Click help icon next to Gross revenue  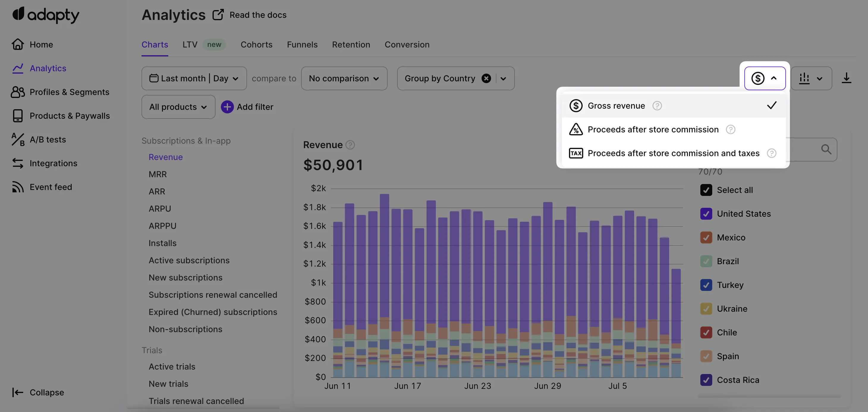[657, 106]
